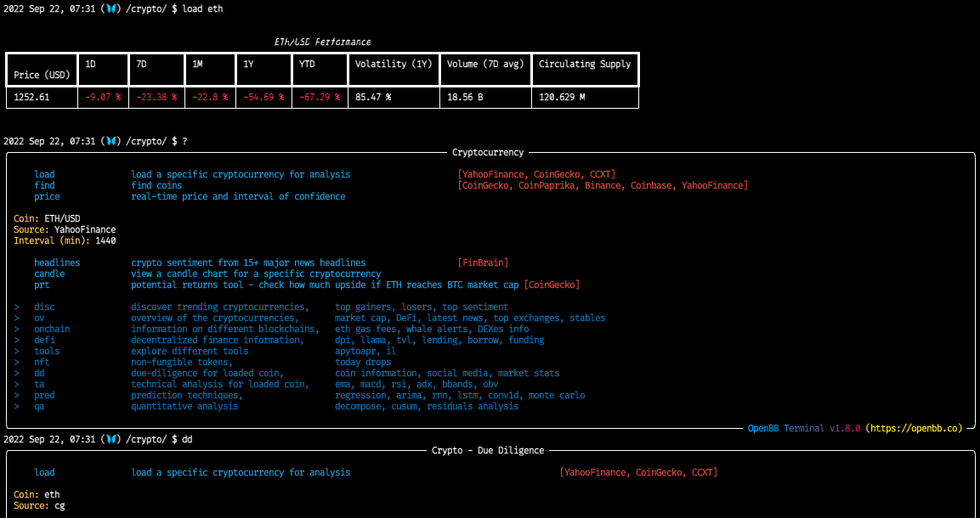Click the YTD performance cell showing -67.29 %
This screenshot has width=980, height=518.
tap(320, 96)
